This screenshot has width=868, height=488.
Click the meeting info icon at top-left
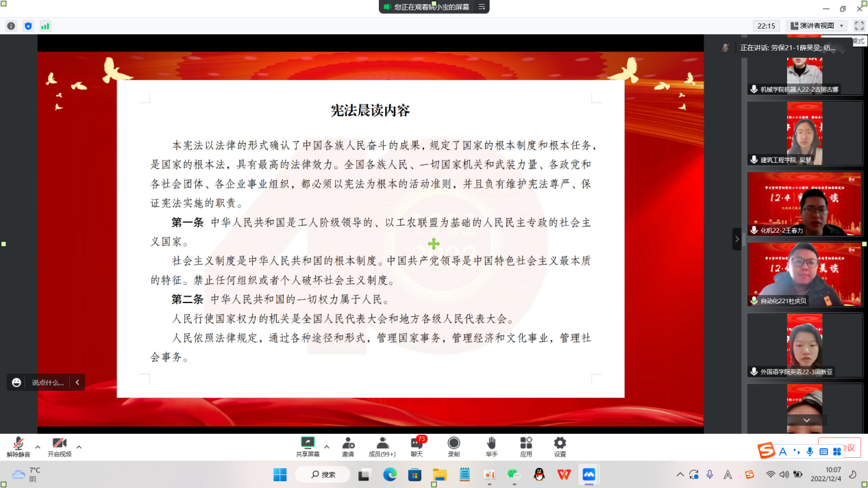point(11,26)
